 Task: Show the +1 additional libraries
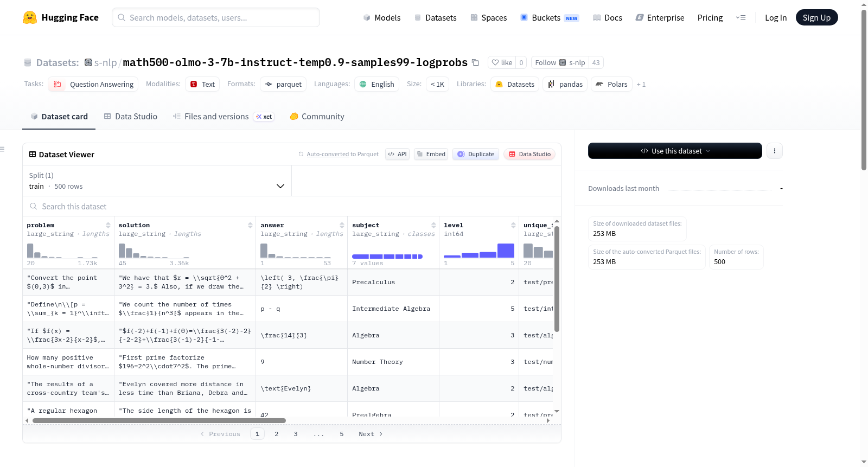point(641,84)
